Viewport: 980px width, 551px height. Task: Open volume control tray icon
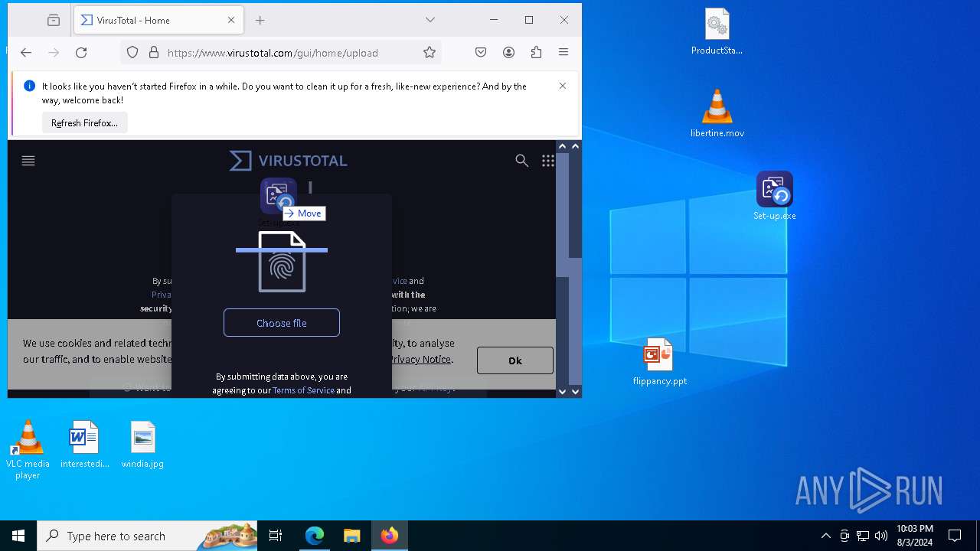(880, 536)
